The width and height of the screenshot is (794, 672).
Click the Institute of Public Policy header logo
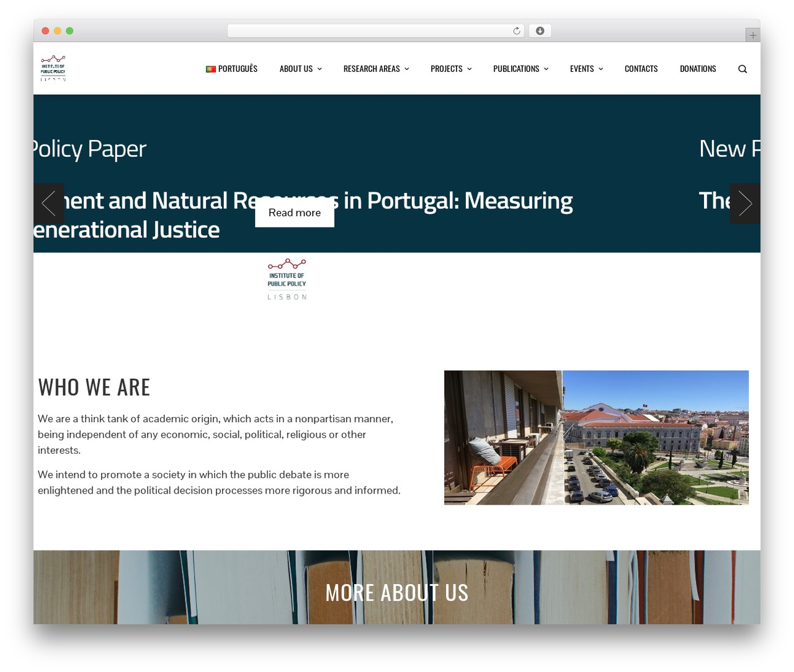tap(53, 68)
